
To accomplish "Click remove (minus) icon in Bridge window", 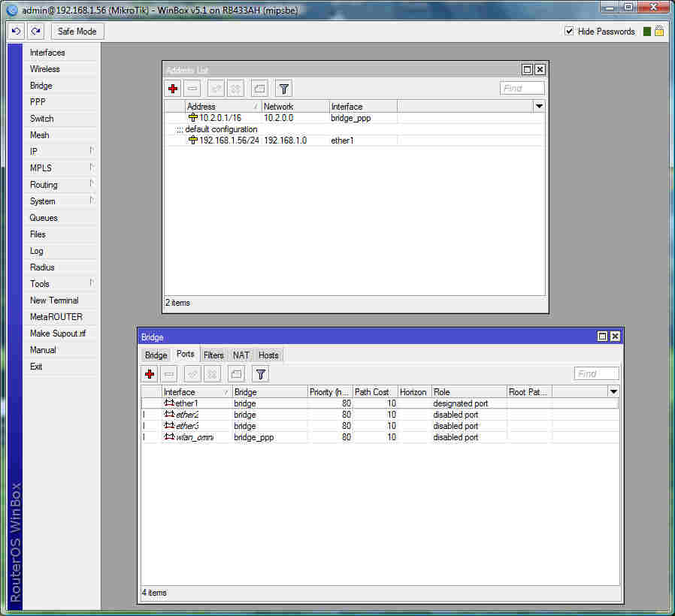I will pos(169,374).
